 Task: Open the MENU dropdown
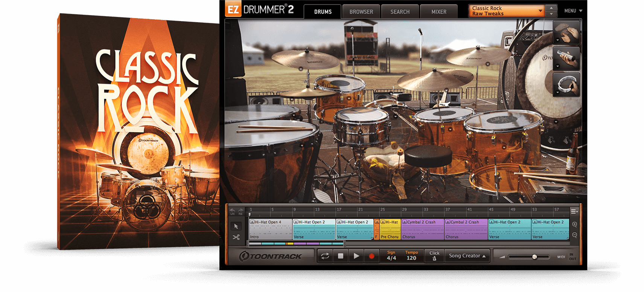pyautogui.click(x=573, y=11)
